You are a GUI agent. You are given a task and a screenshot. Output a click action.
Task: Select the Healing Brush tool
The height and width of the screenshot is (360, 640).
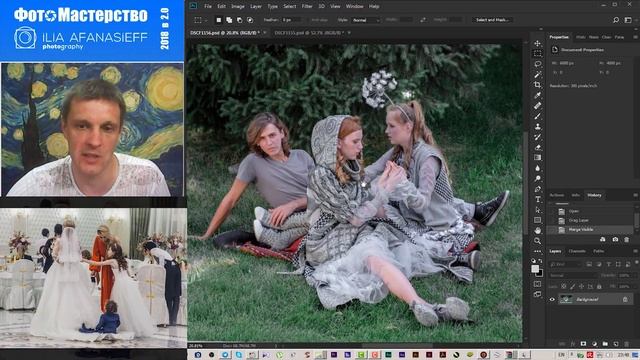538,106
